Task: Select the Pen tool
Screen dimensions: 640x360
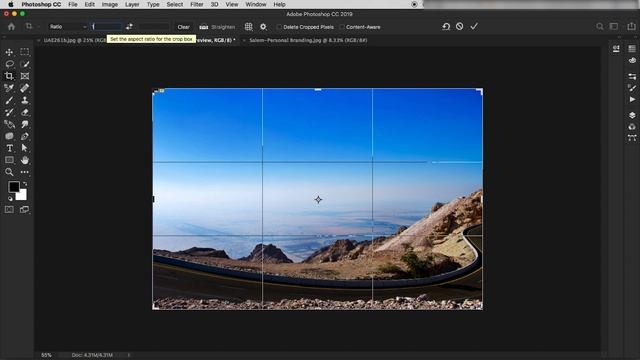Action: click(24, 136)
